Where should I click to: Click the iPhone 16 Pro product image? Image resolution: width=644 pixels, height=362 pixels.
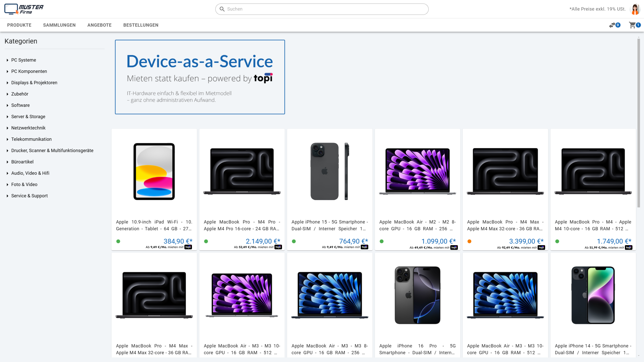coord(418,295)
